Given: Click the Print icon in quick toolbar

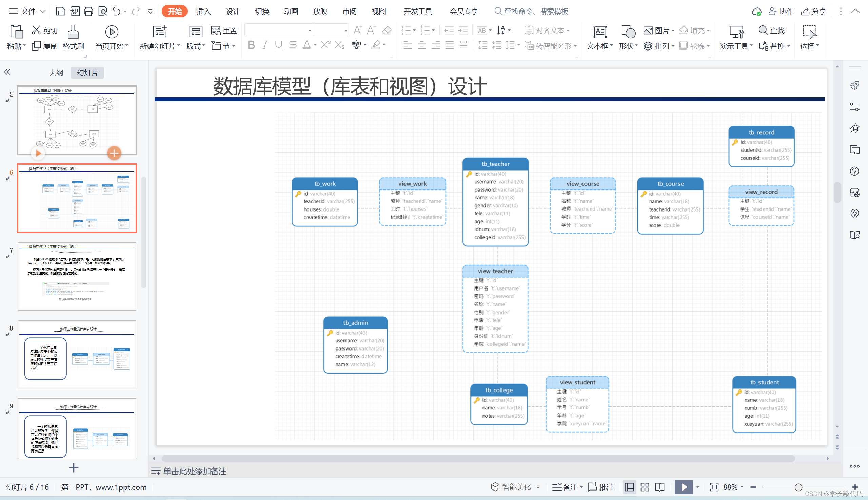Looking at the screenshot, I should point(88,11).
